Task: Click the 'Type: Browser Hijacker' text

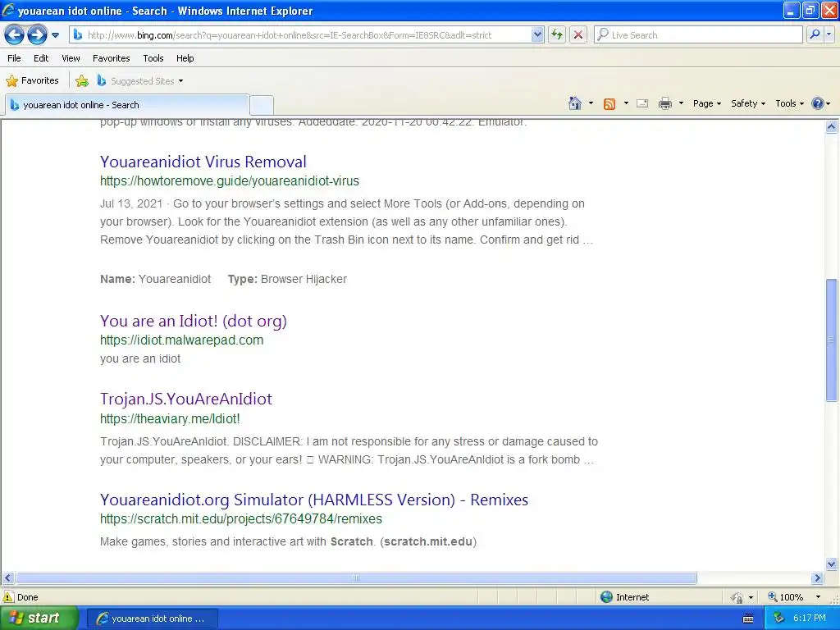Action: [x=287, y=279]
